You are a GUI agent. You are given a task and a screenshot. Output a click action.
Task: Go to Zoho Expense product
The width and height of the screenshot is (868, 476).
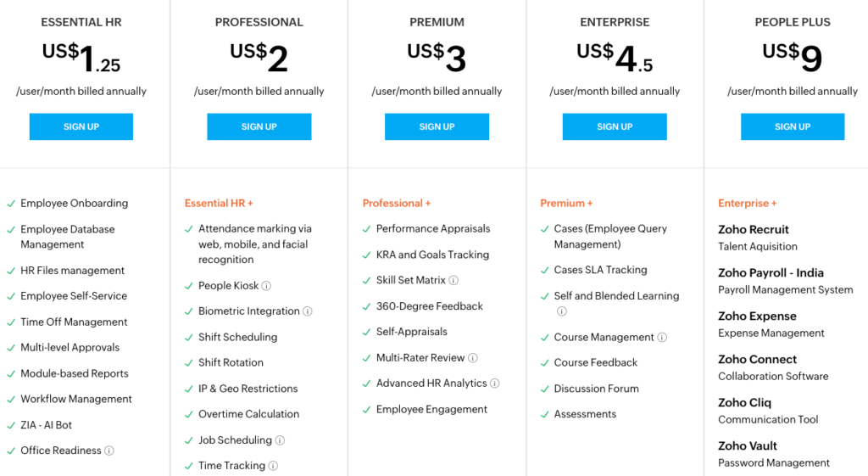click(755, 316)
